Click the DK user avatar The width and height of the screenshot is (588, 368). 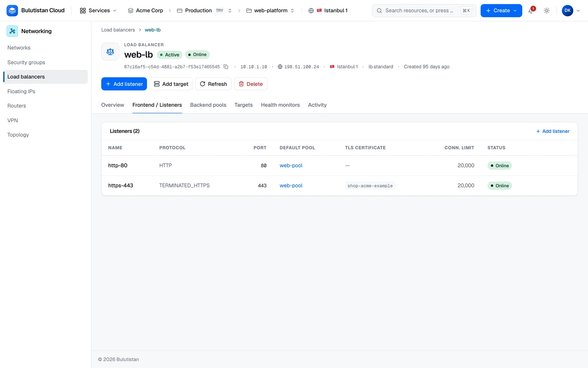point(567,10)
